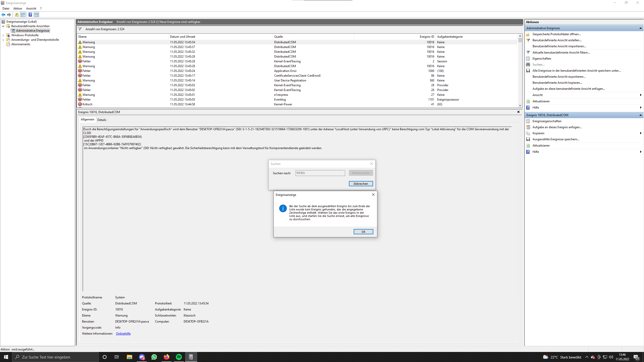Click the back arrow toolbar icon

[x=3, y=15]
